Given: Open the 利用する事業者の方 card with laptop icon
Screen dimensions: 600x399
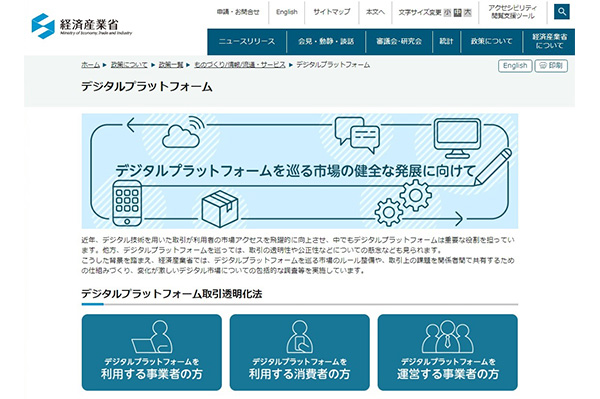Looking at the screenshot, I should (x=152, y=352).
